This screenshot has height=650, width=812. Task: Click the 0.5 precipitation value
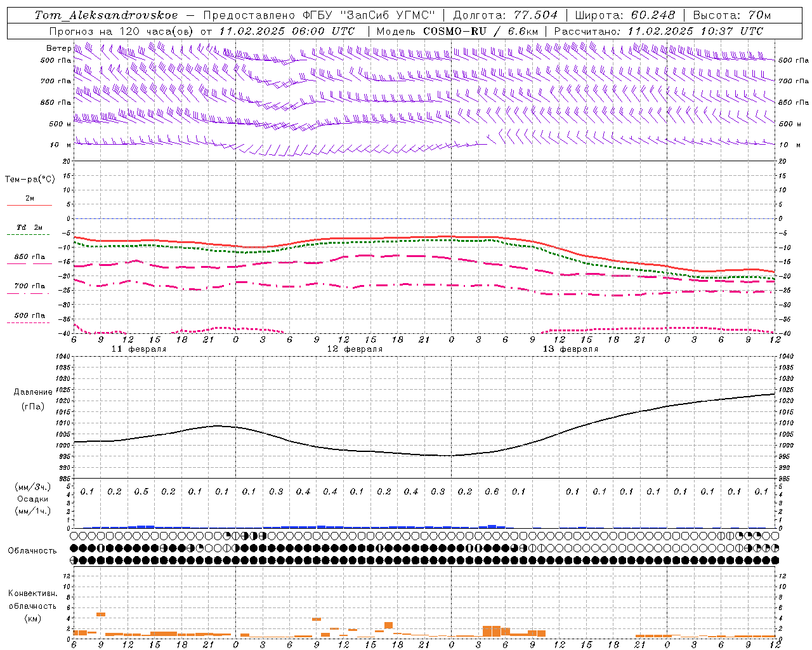click(141, 492)
